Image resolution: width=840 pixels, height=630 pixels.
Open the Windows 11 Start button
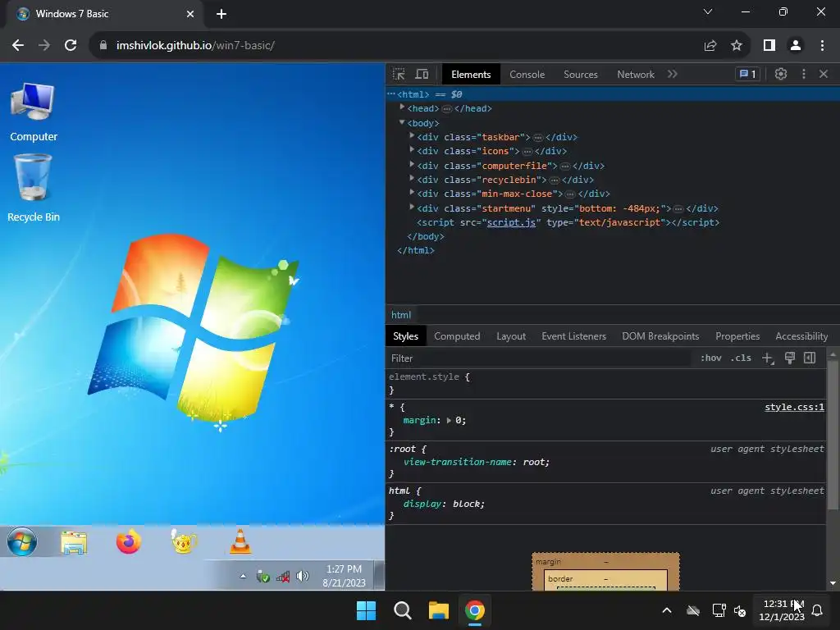[367, 610]
